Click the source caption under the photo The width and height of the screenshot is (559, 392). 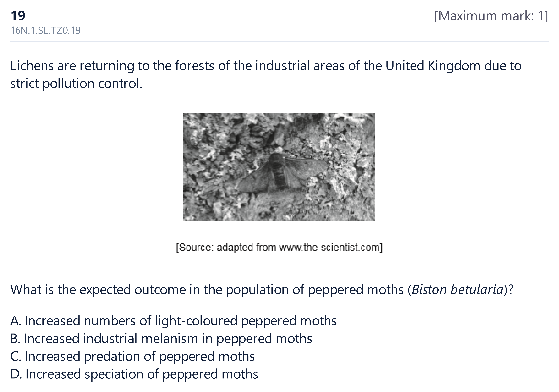279,247
